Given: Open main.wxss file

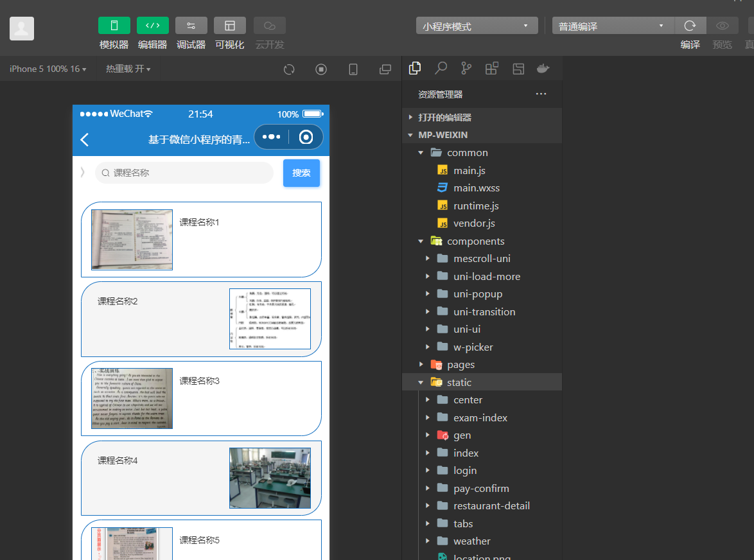Looking at the screenshot, I should point(482,188).
